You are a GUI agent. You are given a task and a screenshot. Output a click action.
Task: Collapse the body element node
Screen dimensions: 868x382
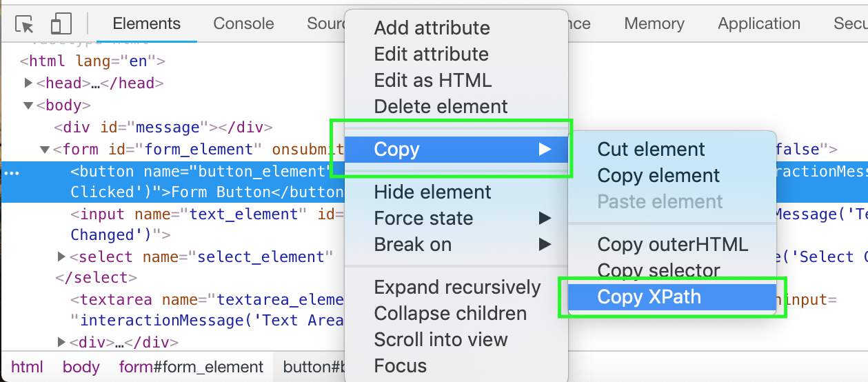tap(28, 105)
